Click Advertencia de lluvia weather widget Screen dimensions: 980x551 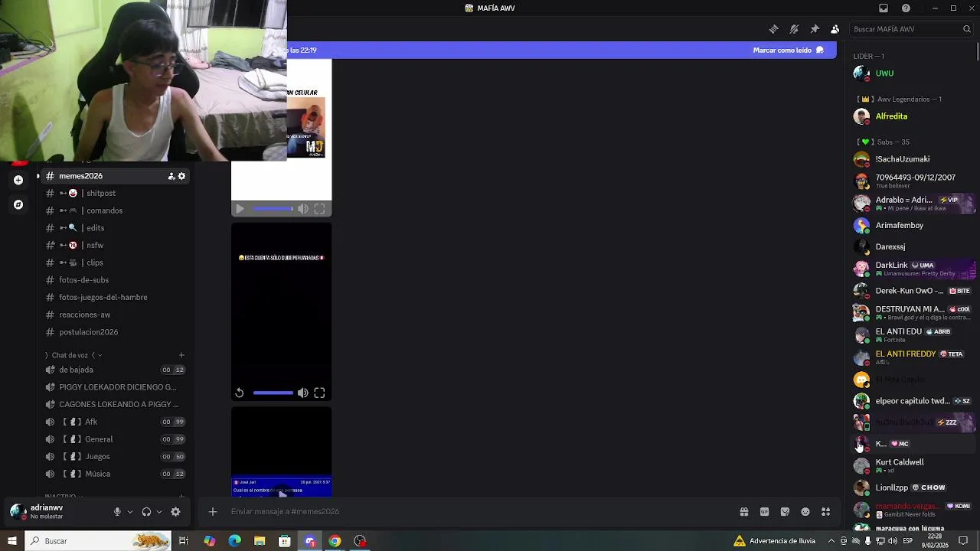pyautogui.click(x=774, y=541)
